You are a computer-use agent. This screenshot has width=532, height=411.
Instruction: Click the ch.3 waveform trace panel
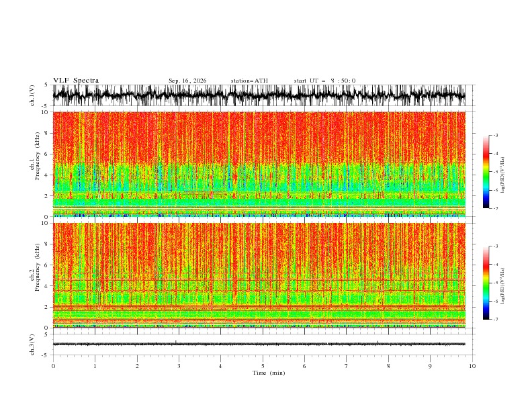(x=259, y=345)
